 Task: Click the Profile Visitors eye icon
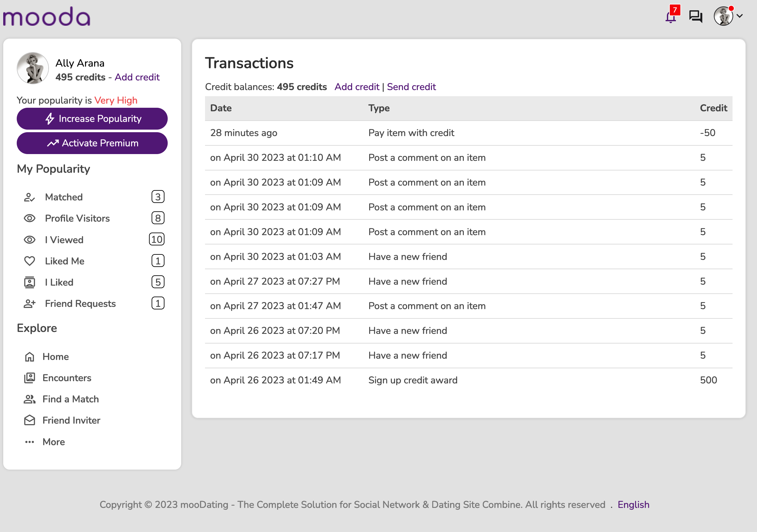click(x=29, y=218)
